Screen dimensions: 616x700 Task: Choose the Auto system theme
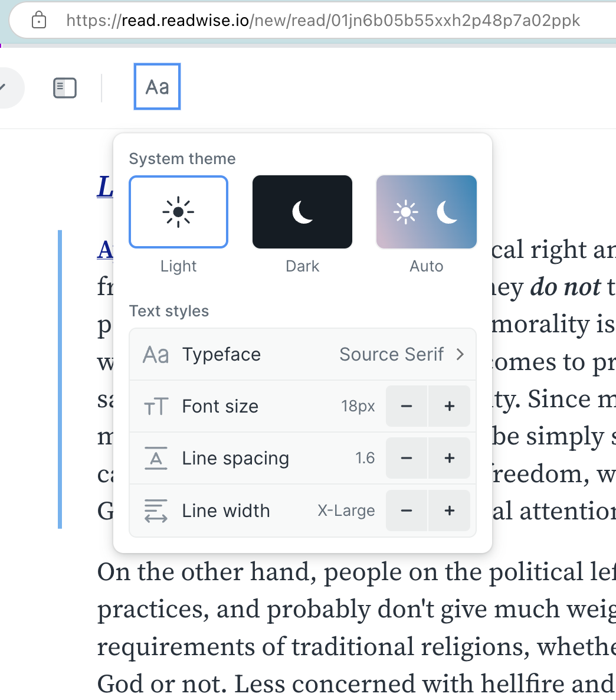(426, 212)
